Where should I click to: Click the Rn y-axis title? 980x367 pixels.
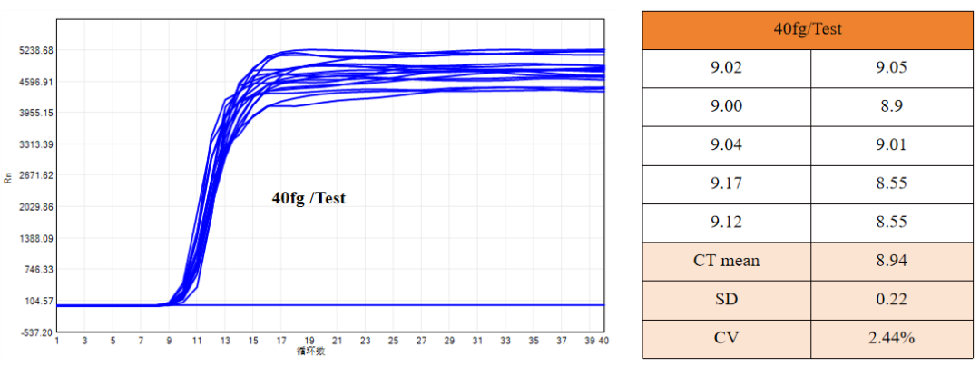(8, 179)
